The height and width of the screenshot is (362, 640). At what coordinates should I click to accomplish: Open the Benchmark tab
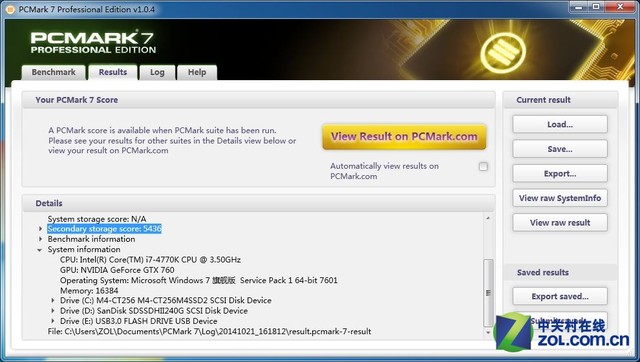point(53,72)
